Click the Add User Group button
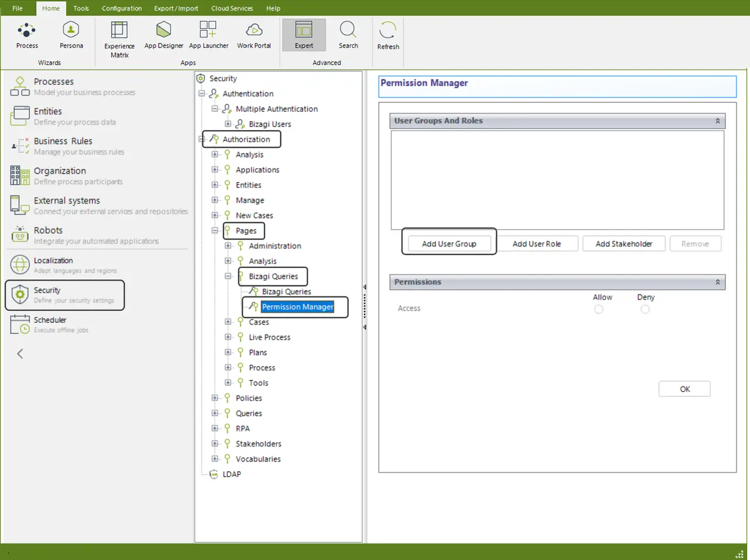The width and height of the screenshot is (750, 560). point(449,244)
